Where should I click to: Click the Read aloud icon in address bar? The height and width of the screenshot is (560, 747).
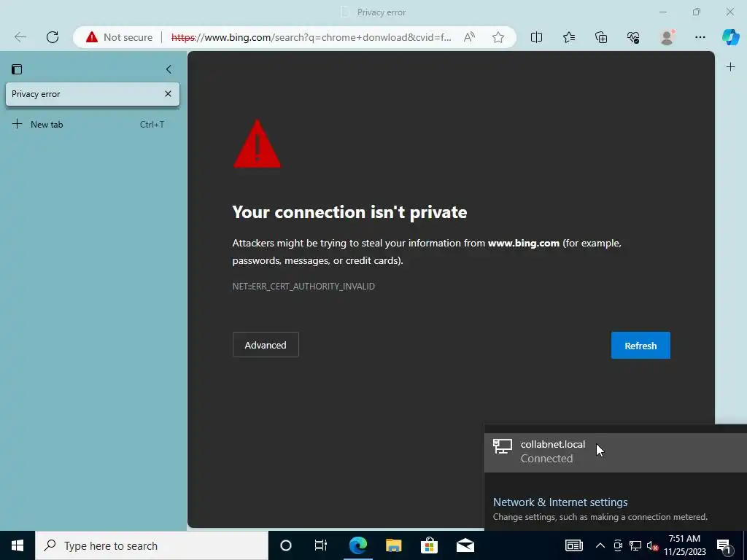coord(469,37)
